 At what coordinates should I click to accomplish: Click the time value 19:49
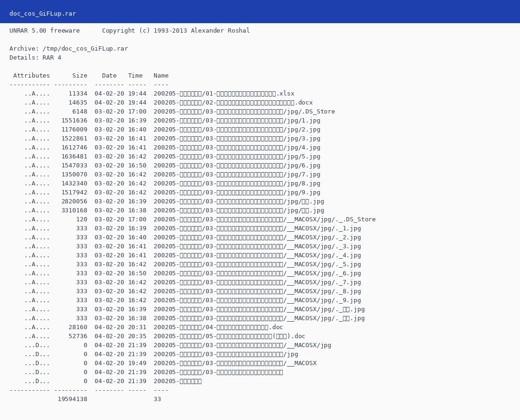point(137,363)
